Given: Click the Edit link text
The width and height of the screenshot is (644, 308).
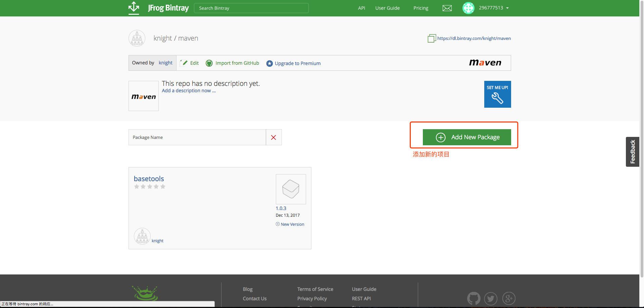Looking at the screenshot, I should [x=194, y=63].
